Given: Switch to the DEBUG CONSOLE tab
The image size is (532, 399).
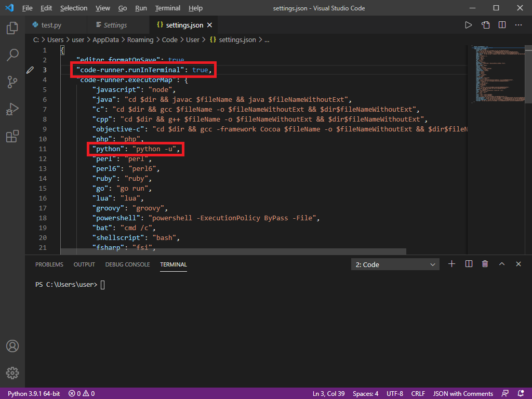Looking at the screenshot, I should pos(128,264).
